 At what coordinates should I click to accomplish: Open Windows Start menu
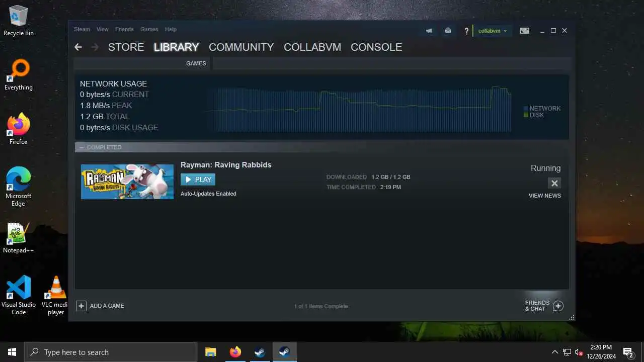(x=12, y=352)
